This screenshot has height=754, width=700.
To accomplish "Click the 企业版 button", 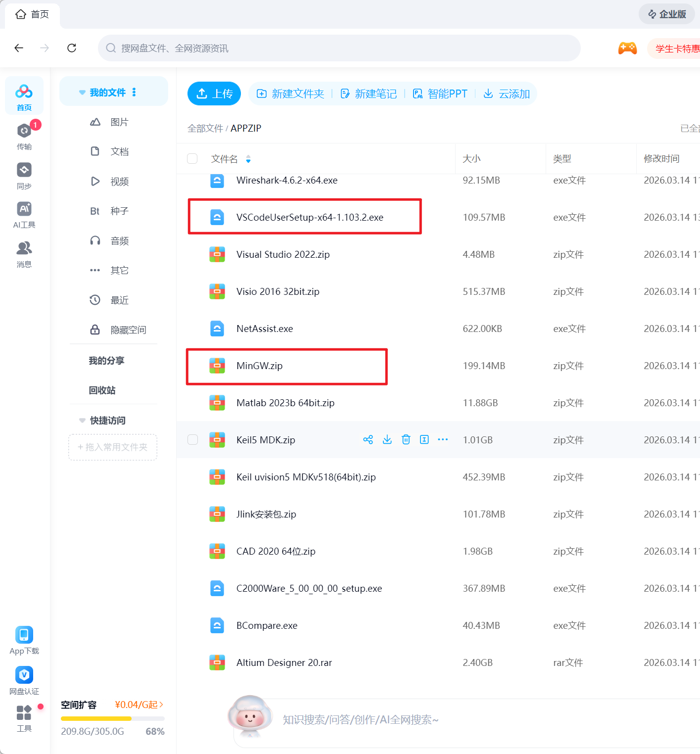I will tap(667, 14).
